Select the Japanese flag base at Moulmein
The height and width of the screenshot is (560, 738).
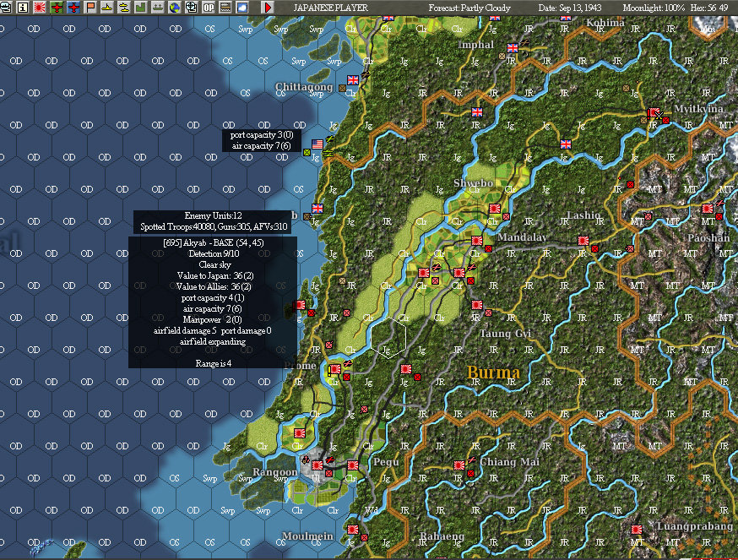coord(353,530)
